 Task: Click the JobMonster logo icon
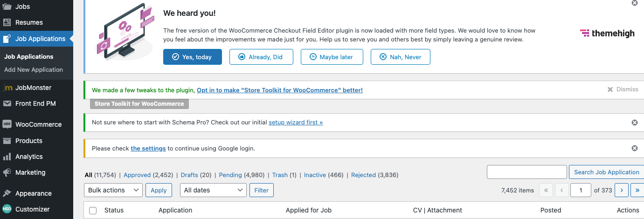[7, 88]
